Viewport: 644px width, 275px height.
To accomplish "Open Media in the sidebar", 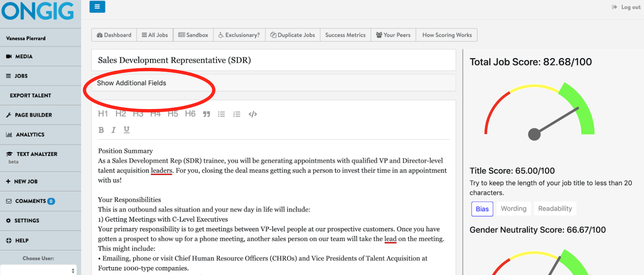I will (41, 56).
